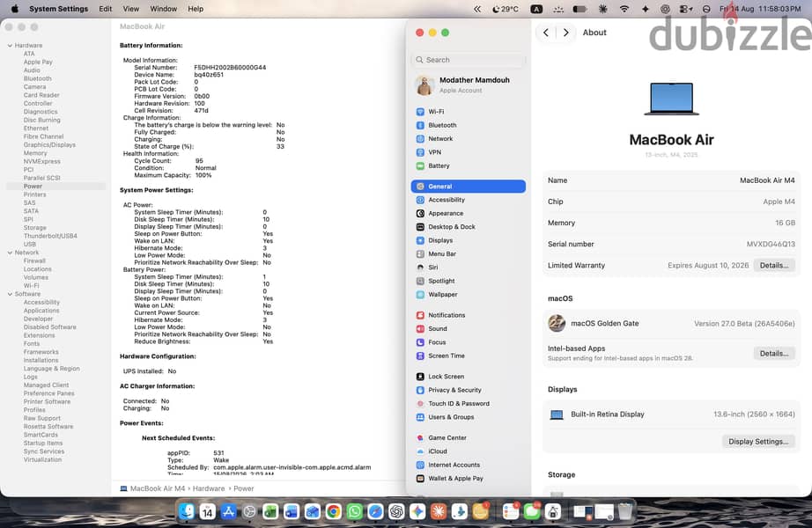Click the Search field in System Settings
The height and width of the screenshot is (528, 812).
coord(469,60)
